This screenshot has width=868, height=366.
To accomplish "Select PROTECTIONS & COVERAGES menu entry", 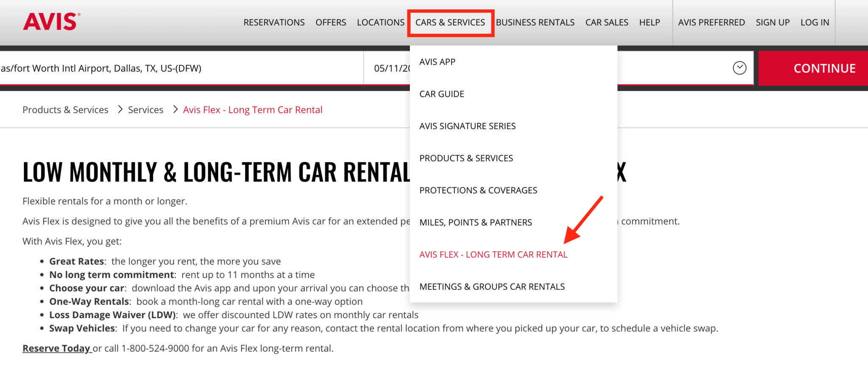I will pyautogui.click(x=478, y=190).
